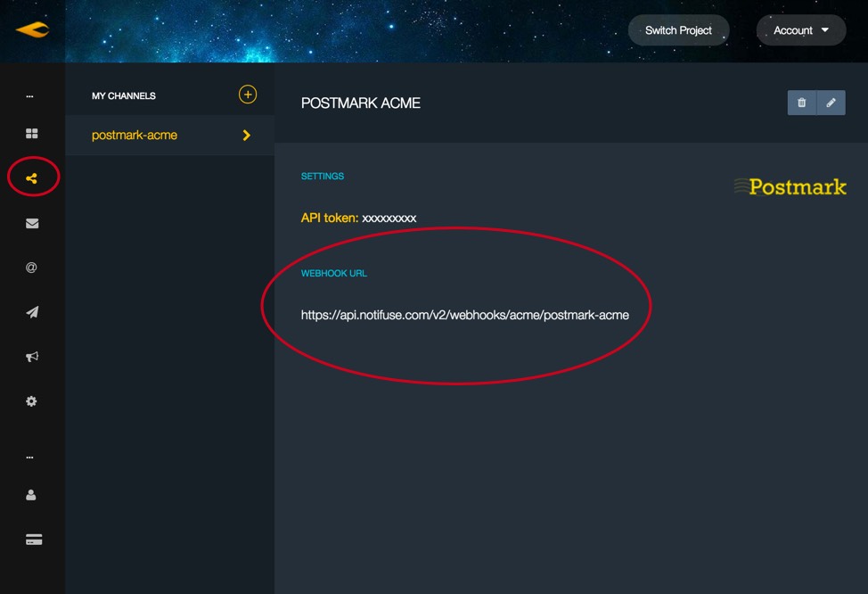Click the Switch Project button
This screenshot has height=594, width=868.
pos(678,30)
